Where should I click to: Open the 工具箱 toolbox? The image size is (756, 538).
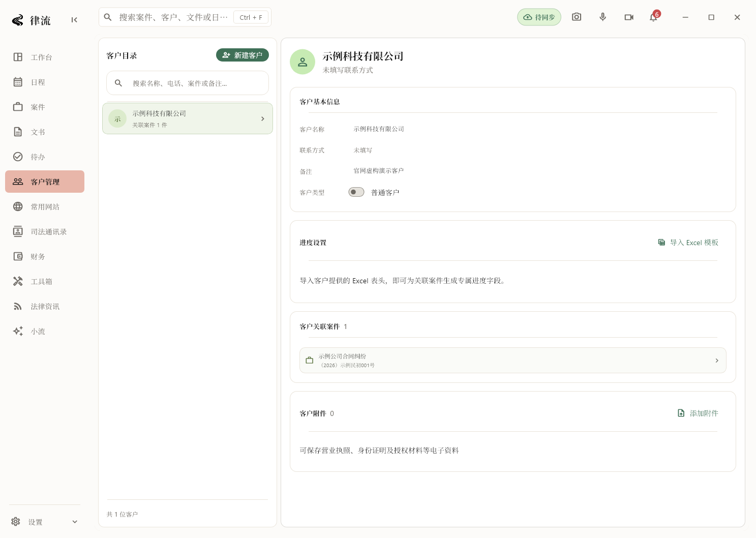pos(45,281)
